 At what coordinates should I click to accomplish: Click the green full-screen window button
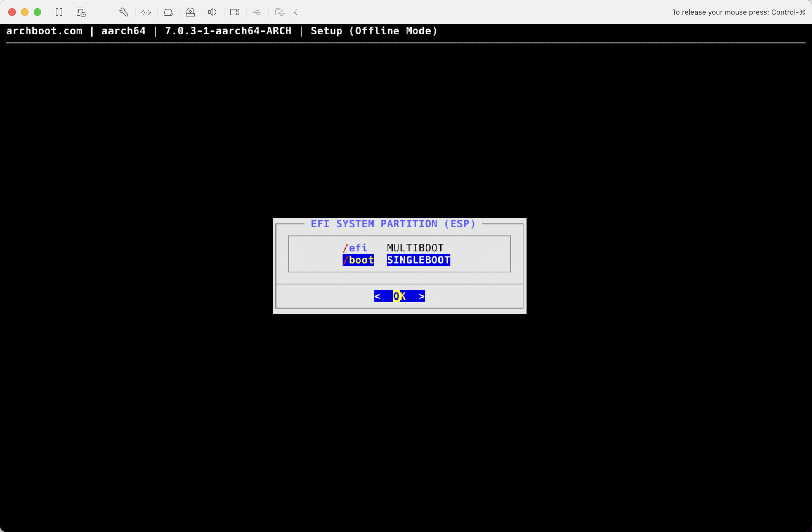point(37,12)
